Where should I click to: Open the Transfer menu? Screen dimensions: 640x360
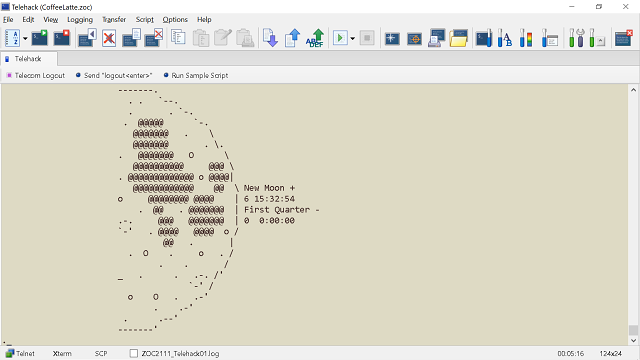tap(114, 20)
